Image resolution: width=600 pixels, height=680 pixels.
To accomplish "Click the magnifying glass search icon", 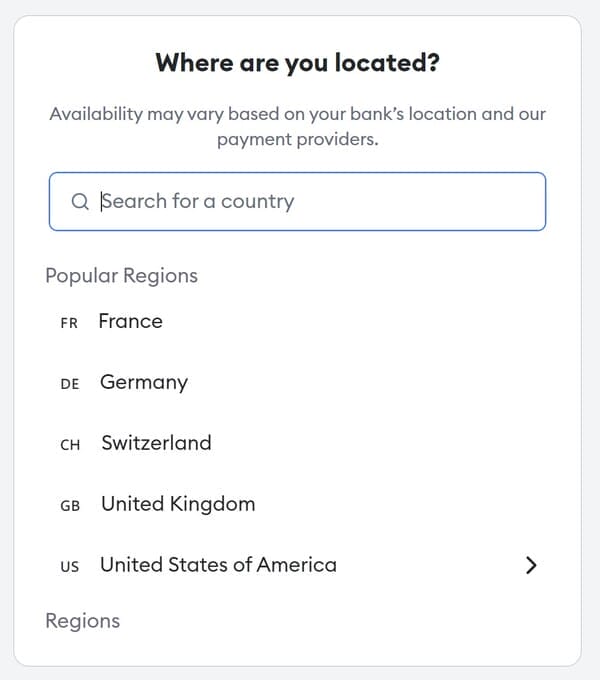I will coord(80,202).
